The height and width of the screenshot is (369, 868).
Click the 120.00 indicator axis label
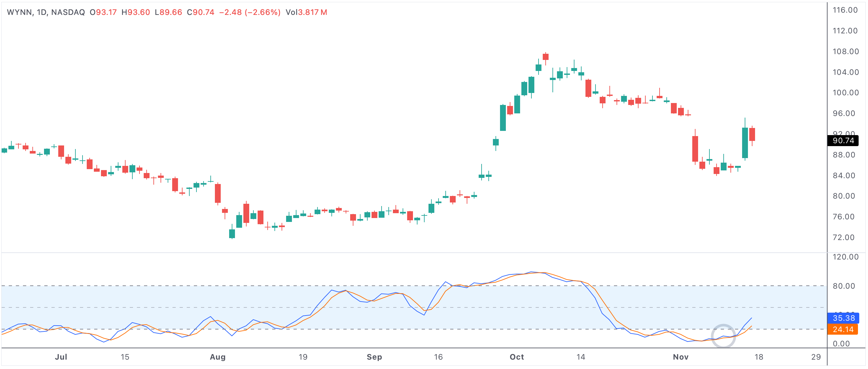(845, 257)
